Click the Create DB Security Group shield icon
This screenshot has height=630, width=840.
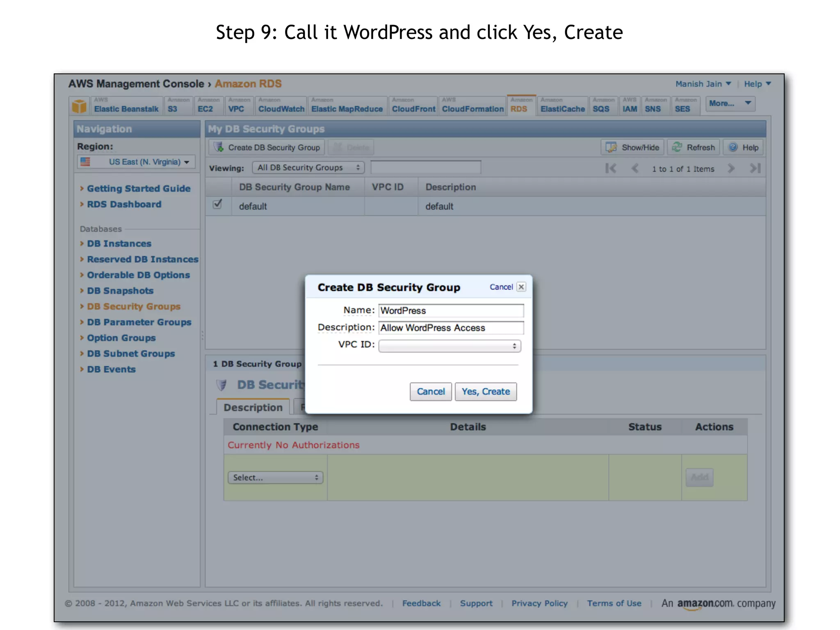click(219, 147)
